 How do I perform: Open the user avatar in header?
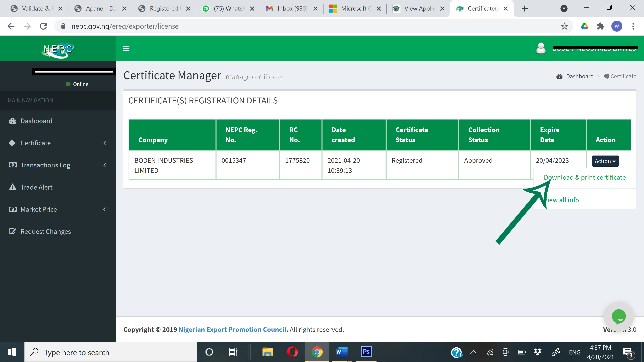click(541, 48)
